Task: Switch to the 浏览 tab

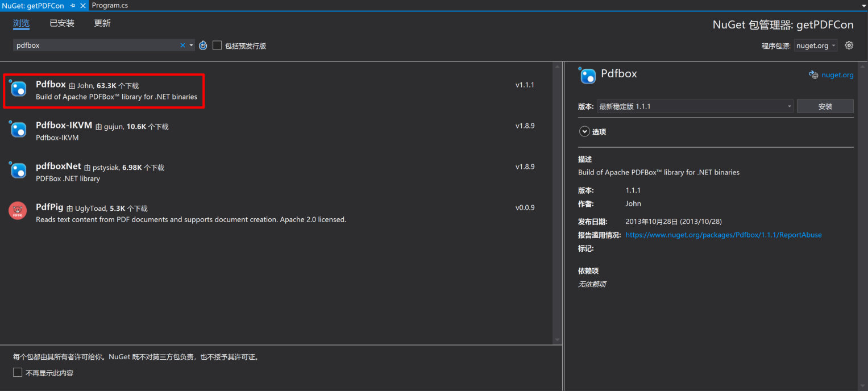Action: point(21,23)
